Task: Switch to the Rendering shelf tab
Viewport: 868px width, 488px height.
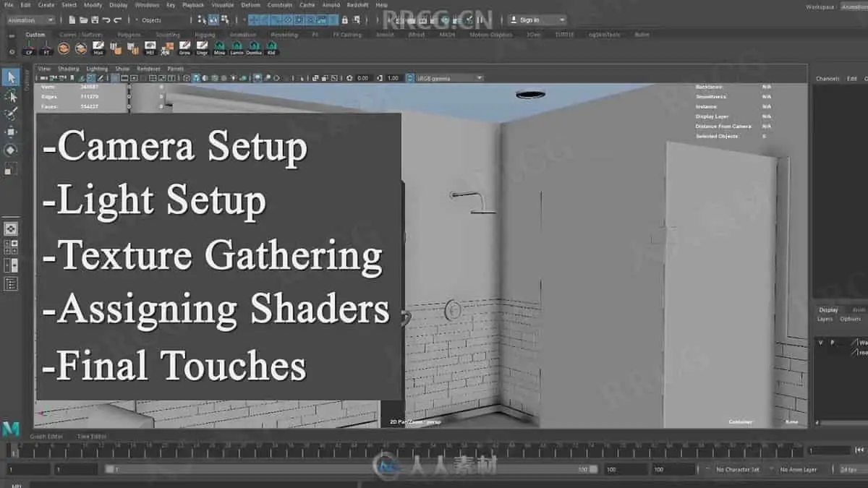Action: point(284,34)
